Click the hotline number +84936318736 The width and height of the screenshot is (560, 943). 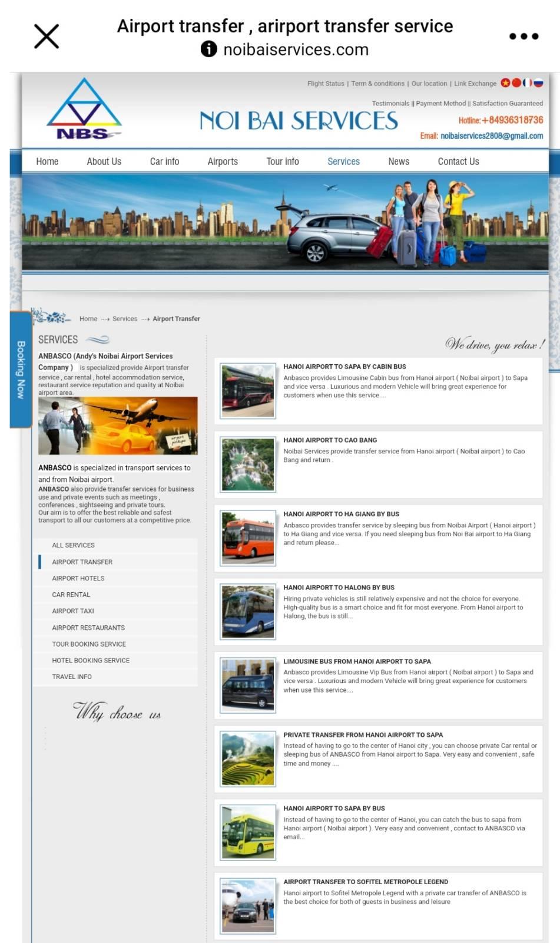(512, 120)
